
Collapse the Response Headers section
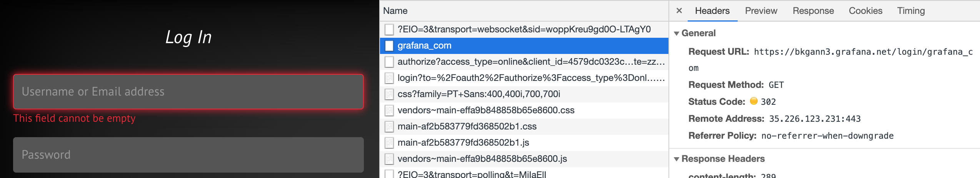(x=677, y=159)
